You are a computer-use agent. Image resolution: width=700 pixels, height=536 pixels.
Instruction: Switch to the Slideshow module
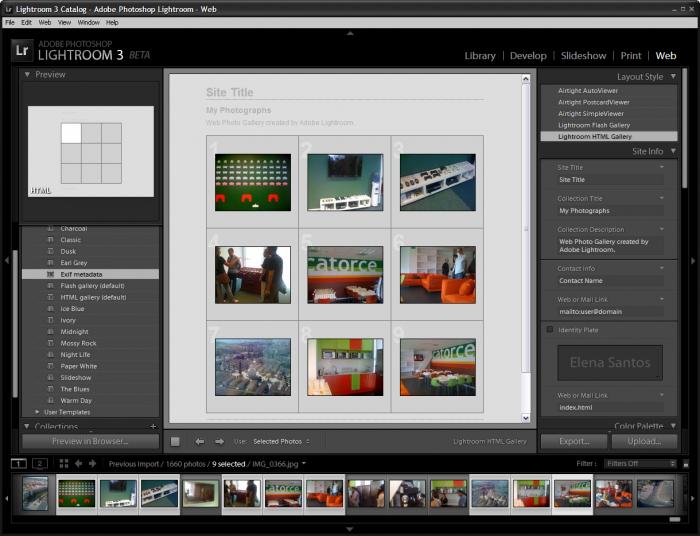tap(583, 56)
